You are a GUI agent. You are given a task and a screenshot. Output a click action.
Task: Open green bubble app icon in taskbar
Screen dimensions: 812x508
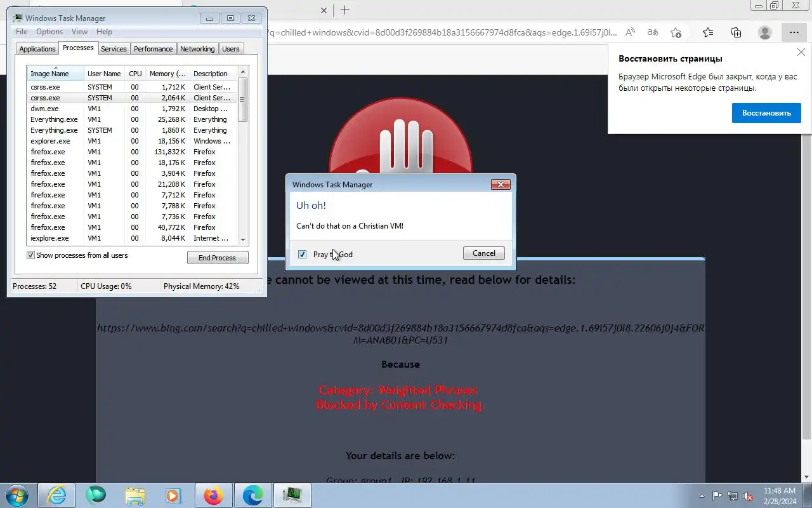(96, 495)
